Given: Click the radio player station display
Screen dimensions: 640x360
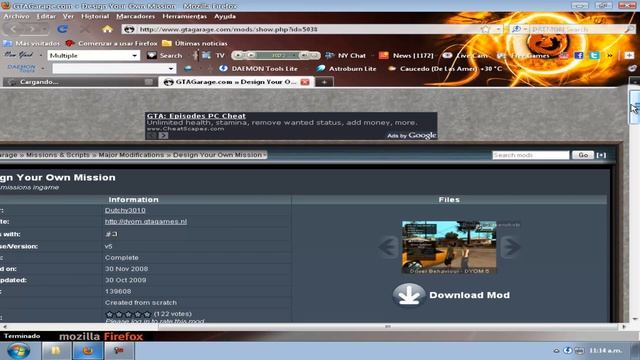Looking at the screenshot, I should coord(278,55).
